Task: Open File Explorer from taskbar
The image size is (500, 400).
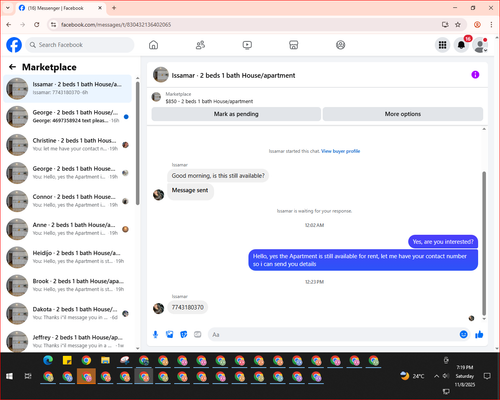Action: pos(105,360)
